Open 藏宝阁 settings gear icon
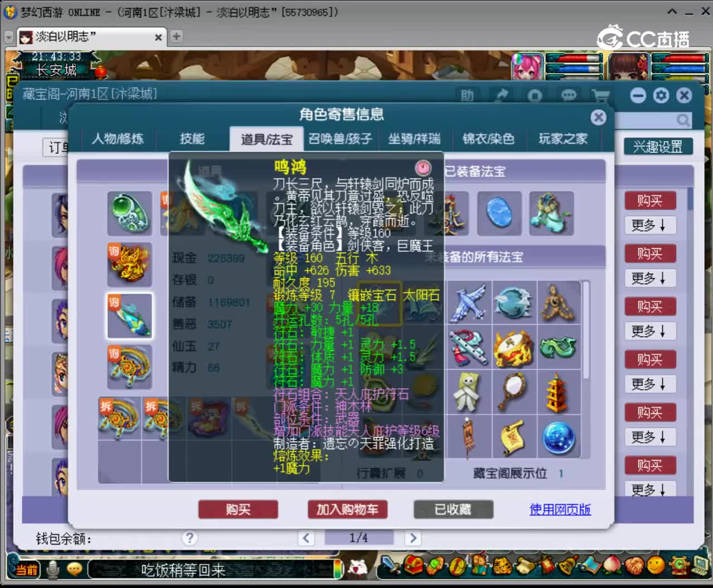Image resolution: width=713 pixels, height=588 pixels. click(661, 95)
